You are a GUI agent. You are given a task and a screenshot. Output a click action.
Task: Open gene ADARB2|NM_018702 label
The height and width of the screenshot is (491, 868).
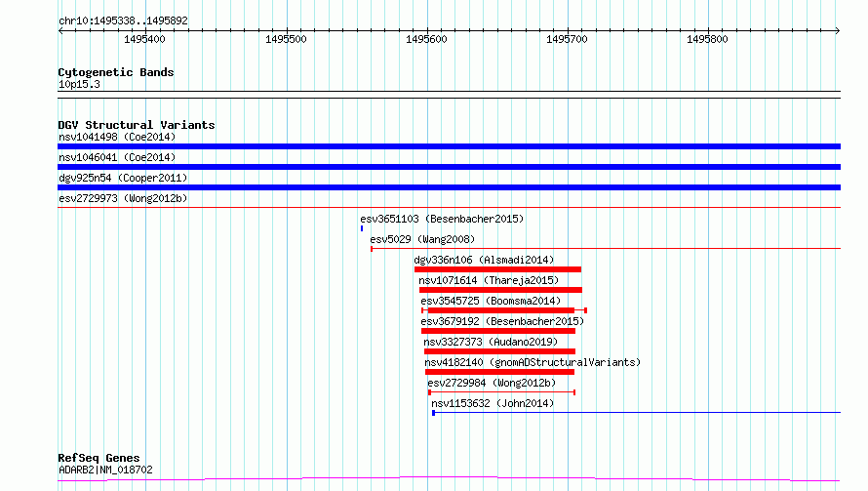105,470
